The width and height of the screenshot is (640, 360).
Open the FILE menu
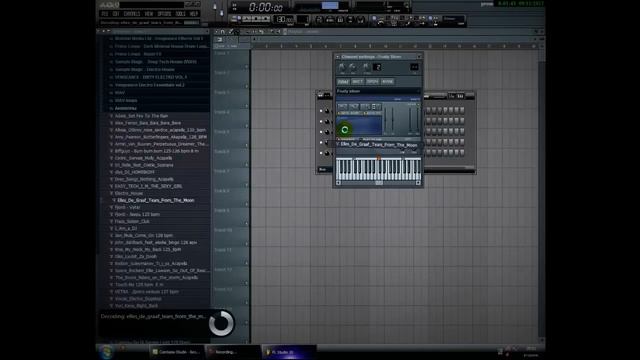click(x=105, y=14)
